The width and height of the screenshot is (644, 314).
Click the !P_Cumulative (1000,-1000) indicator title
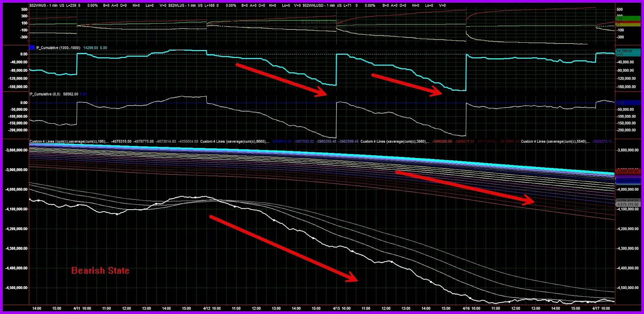coord(58,48)
